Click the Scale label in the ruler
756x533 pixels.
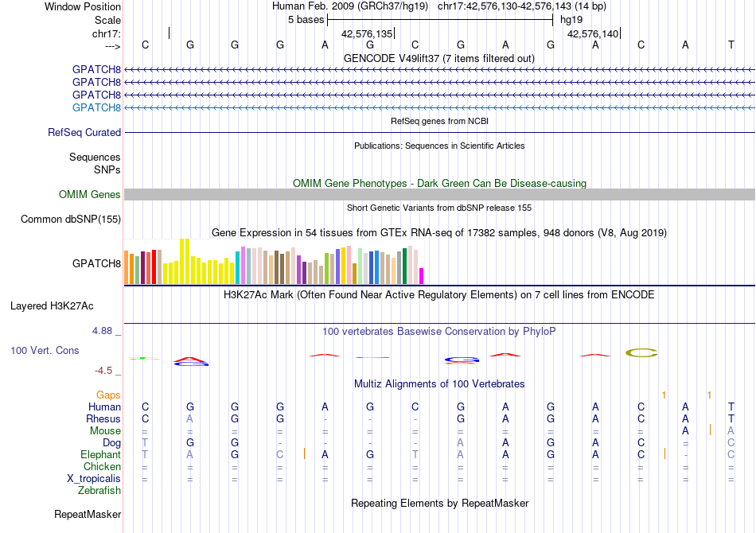107,20
